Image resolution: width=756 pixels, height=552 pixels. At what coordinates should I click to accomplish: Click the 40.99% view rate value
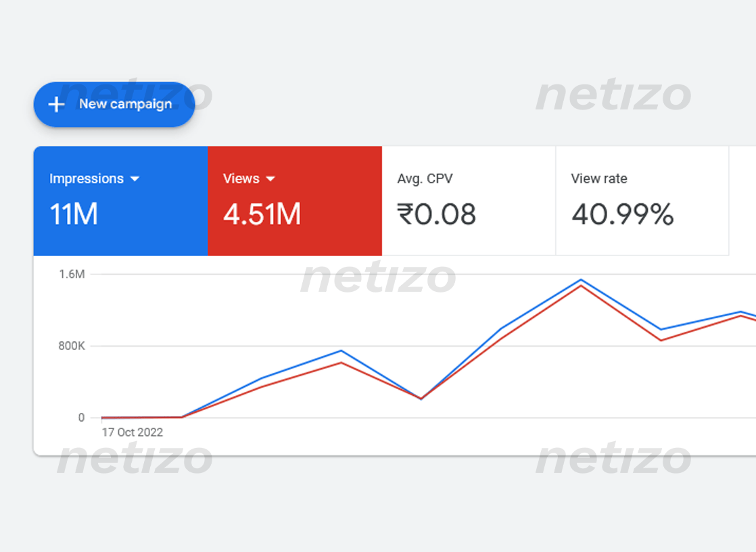click(x=622, y=214)
